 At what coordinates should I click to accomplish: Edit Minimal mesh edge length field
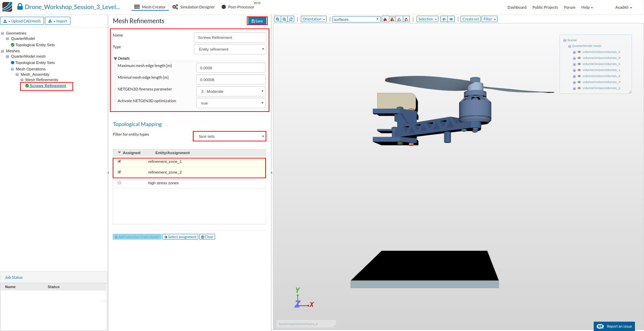tap(231, 80)
